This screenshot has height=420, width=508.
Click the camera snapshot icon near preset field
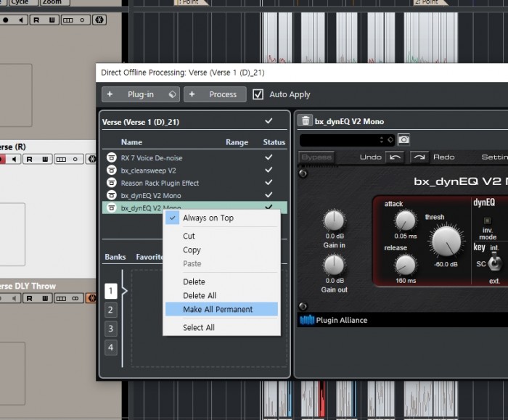click(403, 139)
